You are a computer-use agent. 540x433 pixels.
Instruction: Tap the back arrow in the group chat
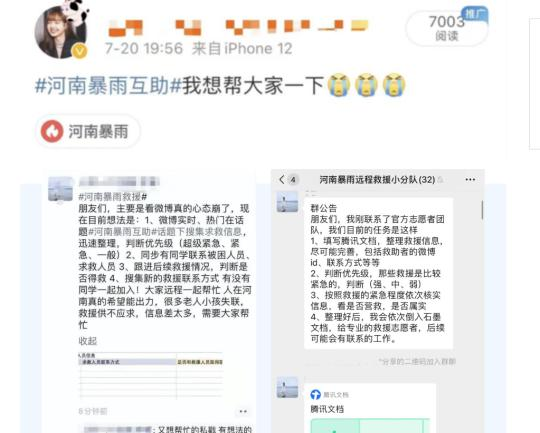[x=282, y=179]
